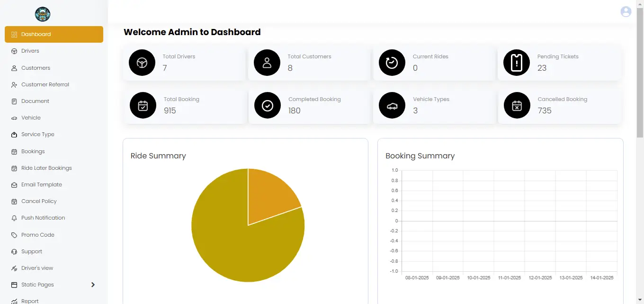Viewport: 644px width, 304px height.
Task: Select Promo Code in sidebar
Action: pyautogui.click(x=37, y=235)
